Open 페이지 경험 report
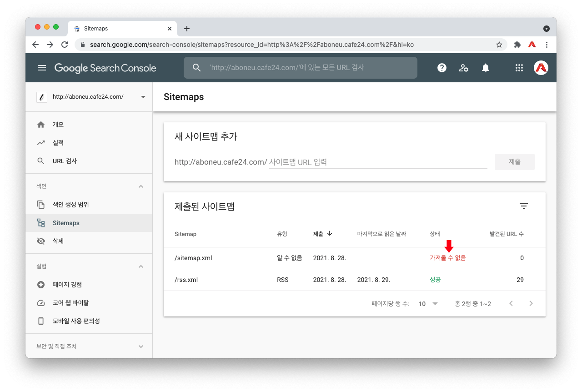Screen dimensions: 582x392 click(x=89, y=285)
